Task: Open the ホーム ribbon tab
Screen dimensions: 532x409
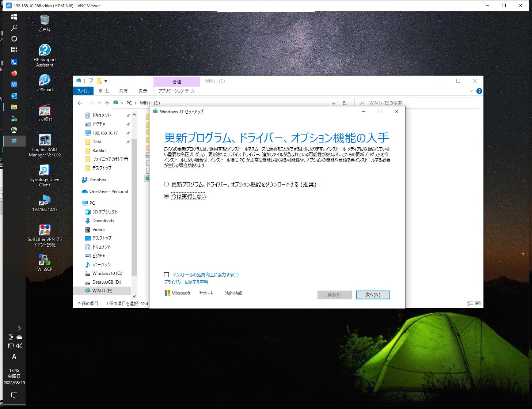Action: pos(104,91)
